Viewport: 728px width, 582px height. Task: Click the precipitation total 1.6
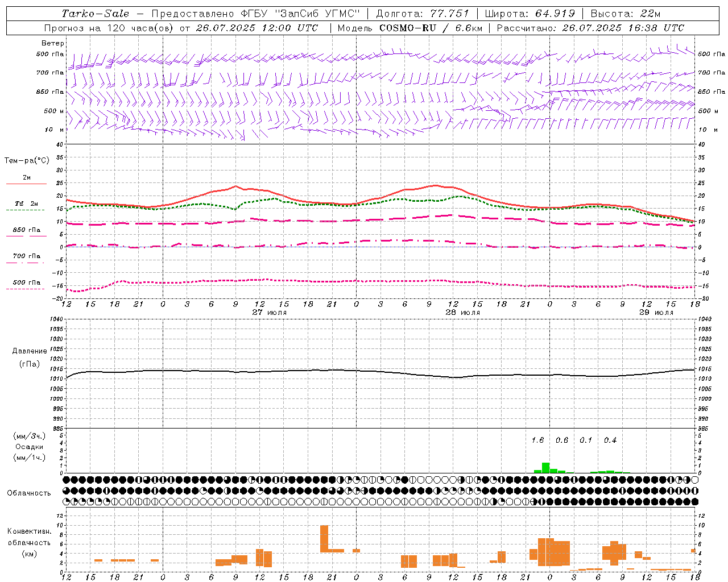point(537,440)
